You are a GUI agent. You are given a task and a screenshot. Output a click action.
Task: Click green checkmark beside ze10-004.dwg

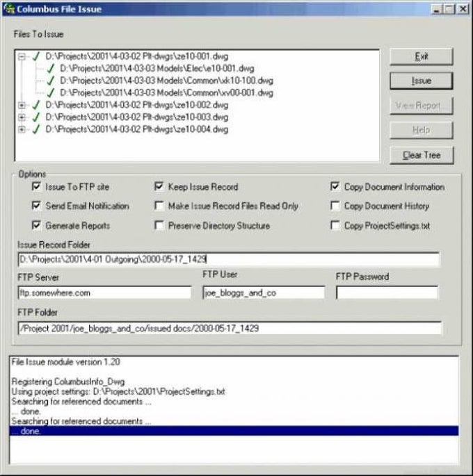pyautogui.click(x=36, y=129)
